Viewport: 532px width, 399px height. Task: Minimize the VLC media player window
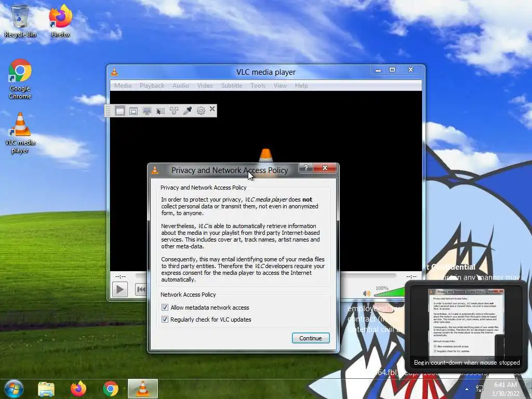(378, 70)
